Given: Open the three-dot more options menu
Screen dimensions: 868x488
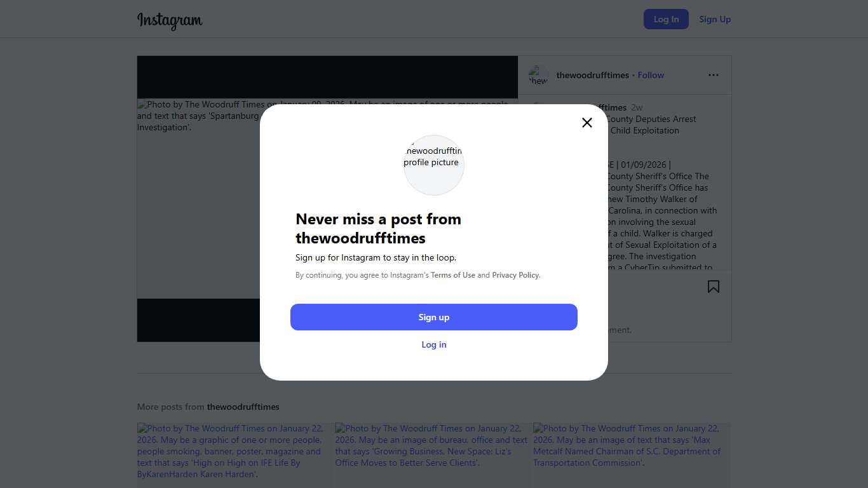Looking at the screenshot, I should [714, 75].
